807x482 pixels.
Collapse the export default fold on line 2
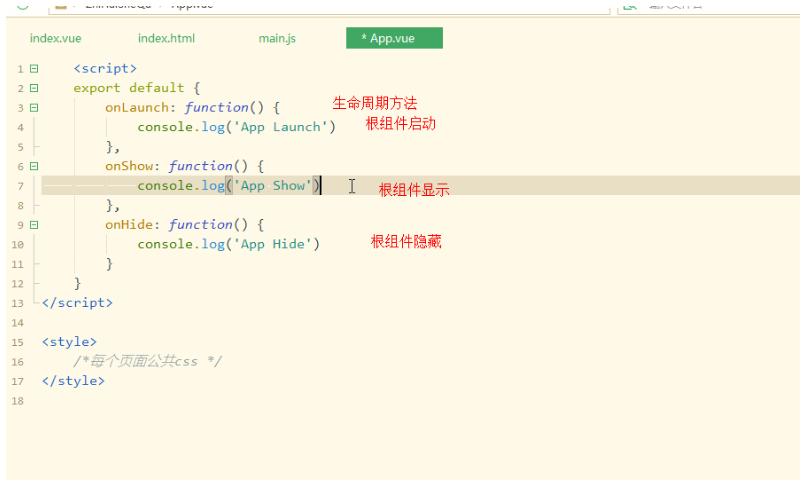point(34,88)
